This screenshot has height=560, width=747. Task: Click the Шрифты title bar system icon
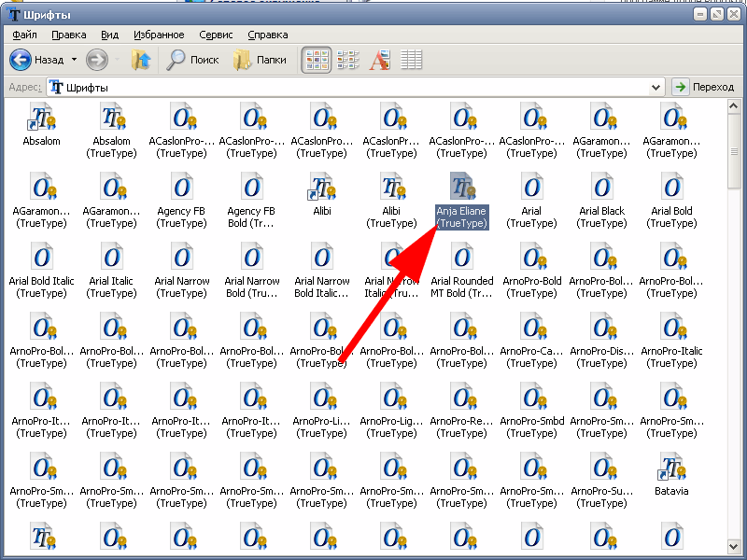[13, 14]
